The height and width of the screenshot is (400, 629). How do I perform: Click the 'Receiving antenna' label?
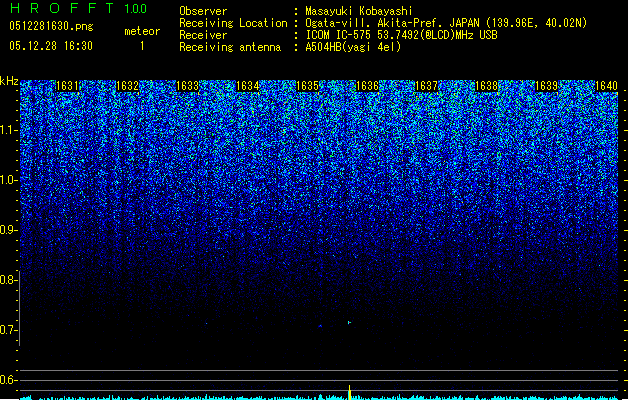click(230, 47)
